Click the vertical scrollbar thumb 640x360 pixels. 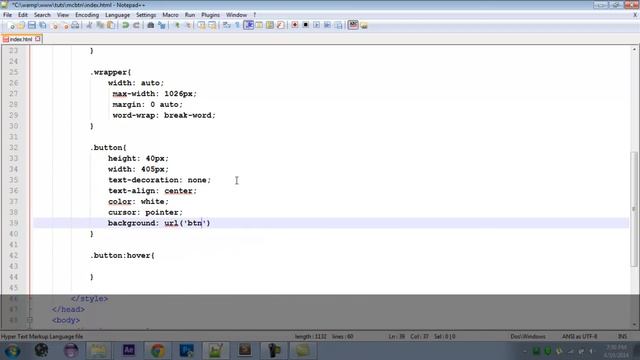[x=634, y=209]
